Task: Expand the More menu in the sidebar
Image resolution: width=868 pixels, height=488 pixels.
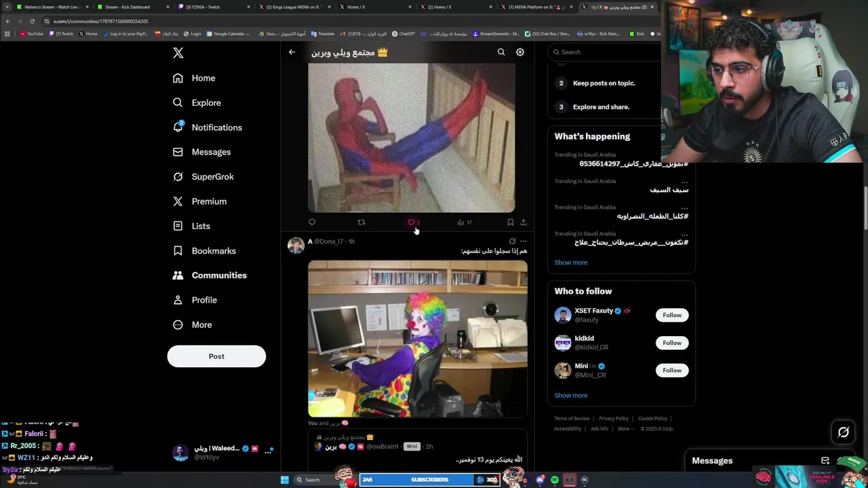Action: tap(192, 325)
